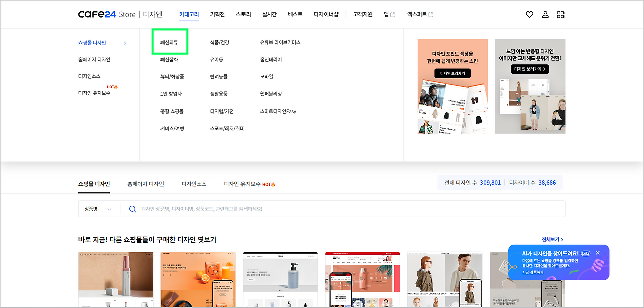Choose the 패션의류 category
644x308 pixels.
tap(169, 42)
